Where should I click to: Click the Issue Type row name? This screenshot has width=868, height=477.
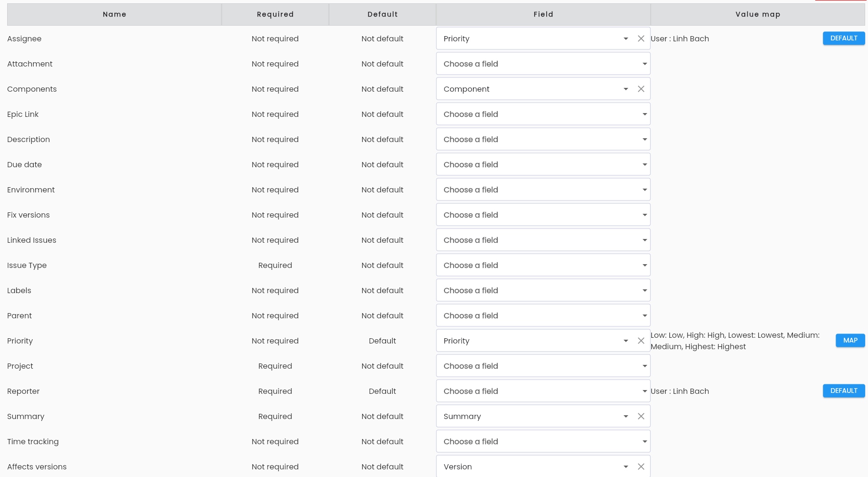[27, 265]
